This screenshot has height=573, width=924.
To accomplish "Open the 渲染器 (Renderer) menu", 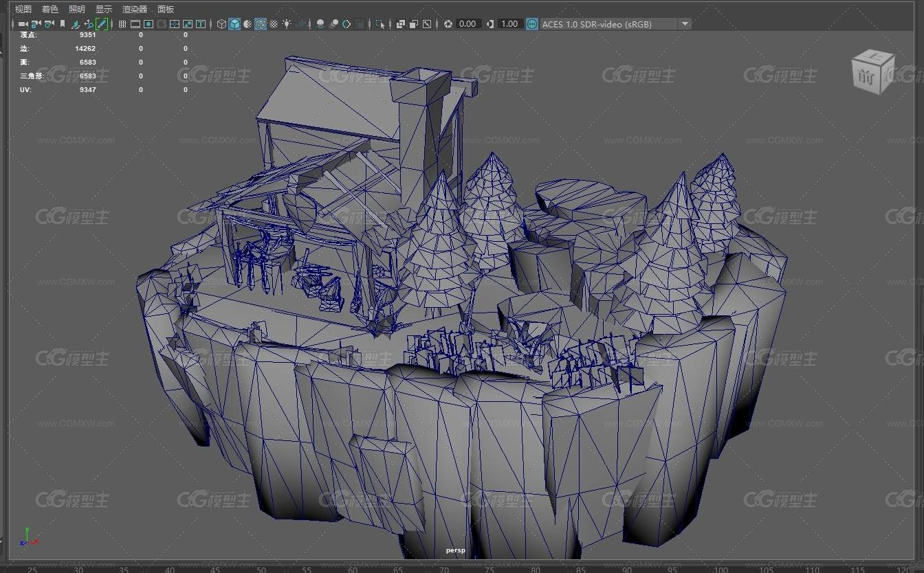I will (135, 9).
